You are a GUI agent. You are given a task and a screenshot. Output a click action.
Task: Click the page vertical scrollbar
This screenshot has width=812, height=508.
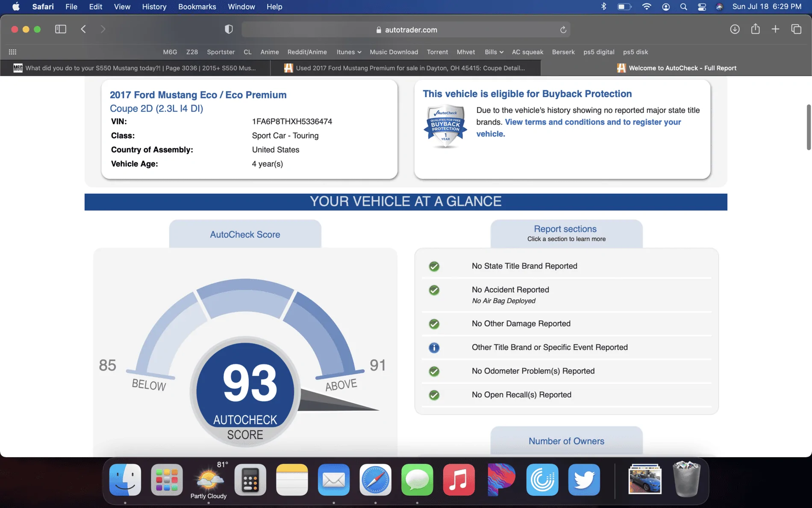coord(808,127)
